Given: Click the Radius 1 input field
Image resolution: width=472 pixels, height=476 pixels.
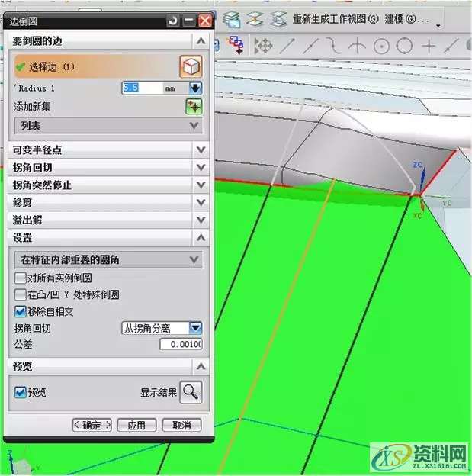Looking at the screenshot, I should pos(142,88).
